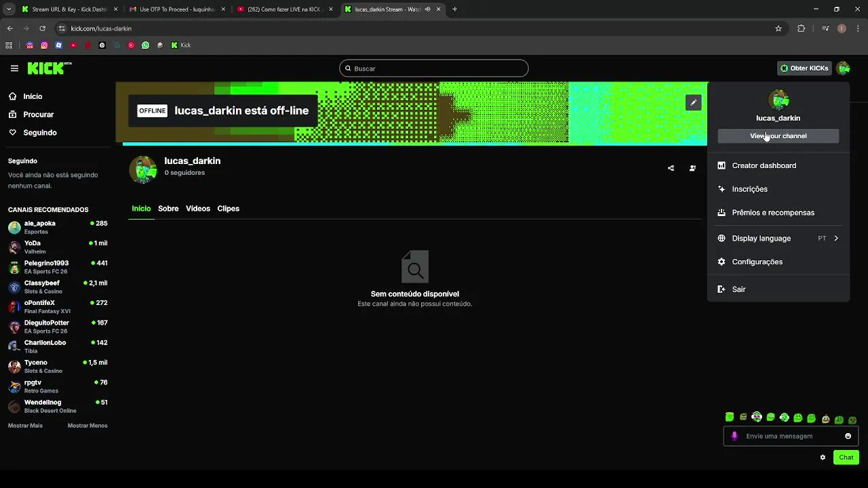This screenshot has height=488, width=868.
Task: Switch to the Clipes tab
Action: click(x=228, y=209)
